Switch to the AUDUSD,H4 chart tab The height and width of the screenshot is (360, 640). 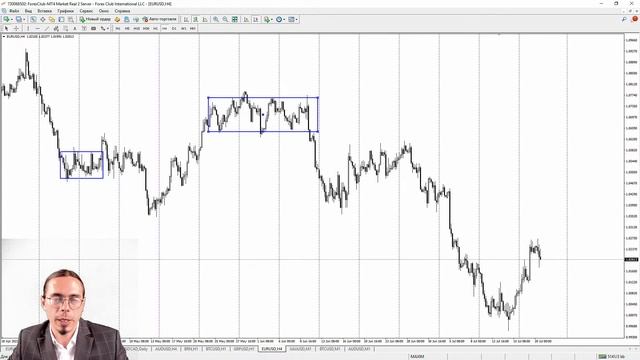166,349
